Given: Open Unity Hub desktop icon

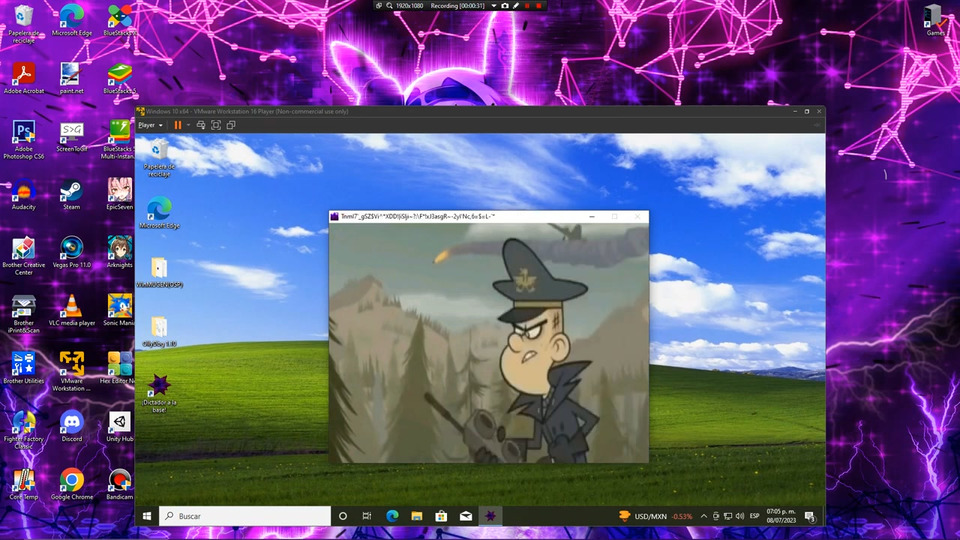Looking at the screenshot, I should [119, 426].
